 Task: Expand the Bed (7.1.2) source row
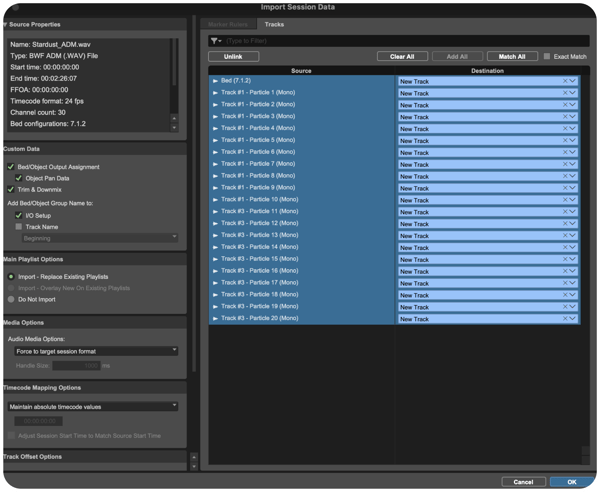[215, 81]
